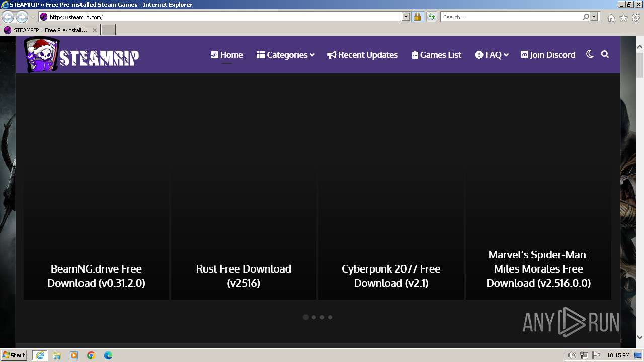
Task: Open a new blank tab
Action: [x=108, y=30]
